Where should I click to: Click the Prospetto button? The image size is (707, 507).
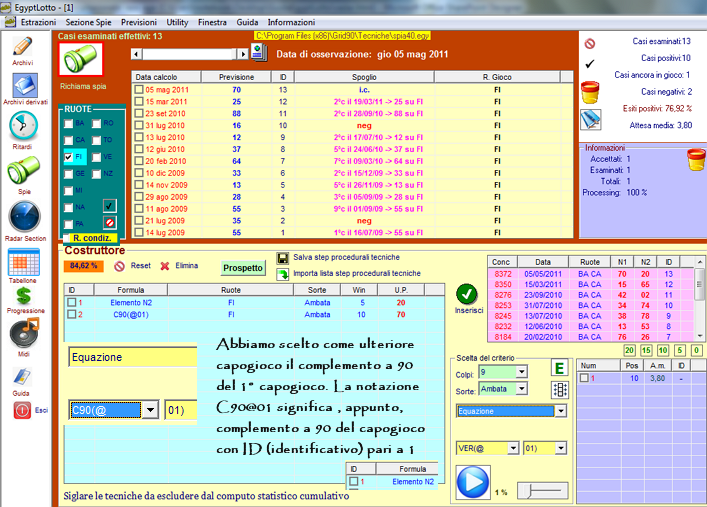pyautogui.click(x=243, y=268)
